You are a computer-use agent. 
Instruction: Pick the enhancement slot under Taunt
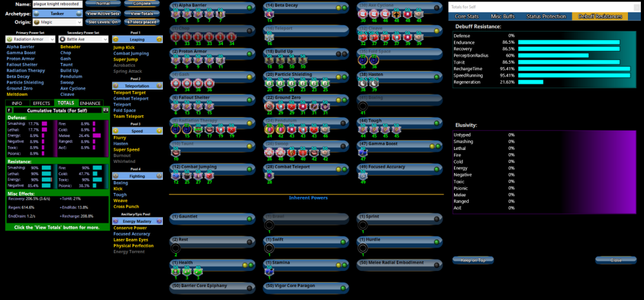(175, 153)
